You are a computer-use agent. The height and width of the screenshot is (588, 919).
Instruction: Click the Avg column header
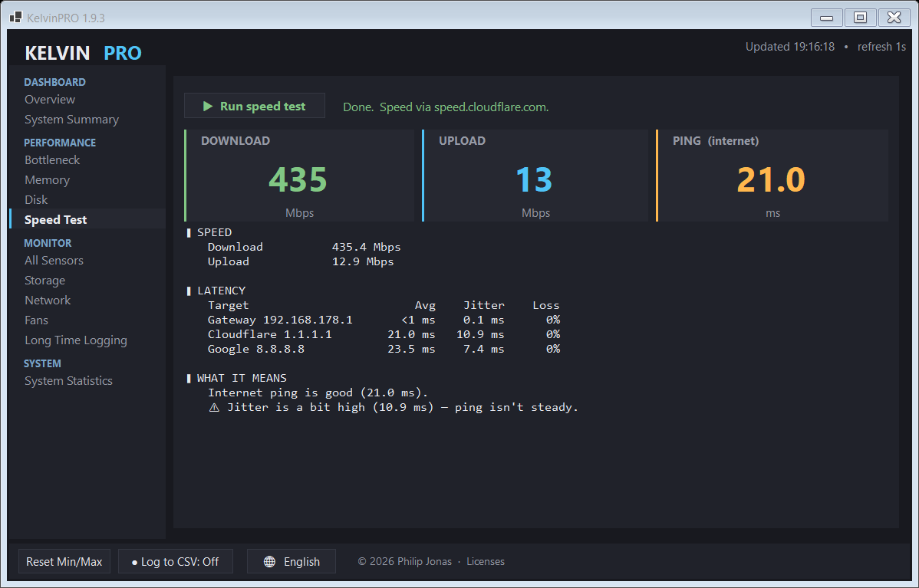425,305
